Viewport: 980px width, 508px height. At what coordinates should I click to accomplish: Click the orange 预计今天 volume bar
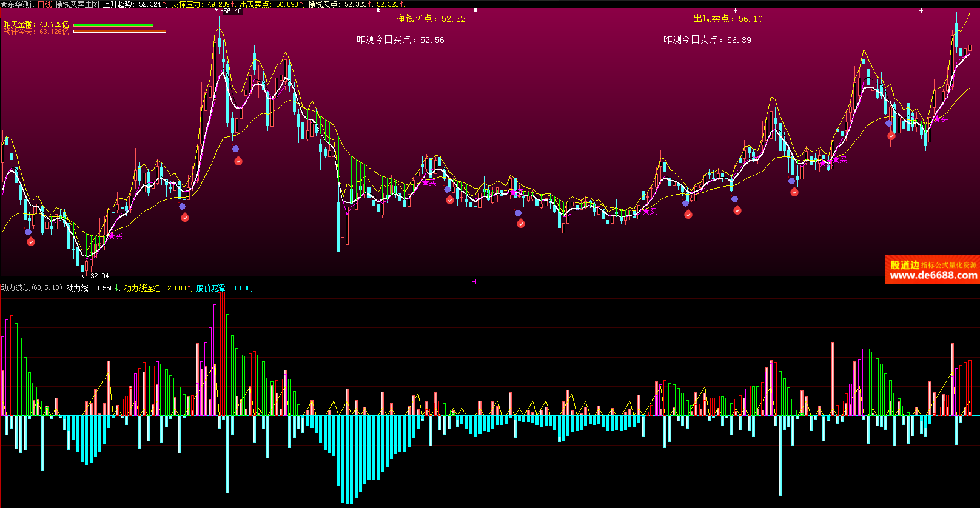tap(119, 32)
